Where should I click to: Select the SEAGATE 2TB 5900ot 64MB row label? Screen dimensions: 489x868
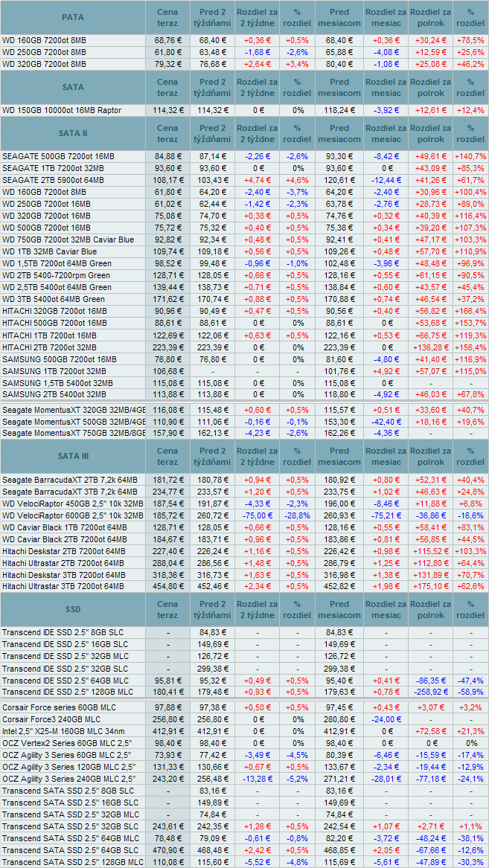[53, 180]
